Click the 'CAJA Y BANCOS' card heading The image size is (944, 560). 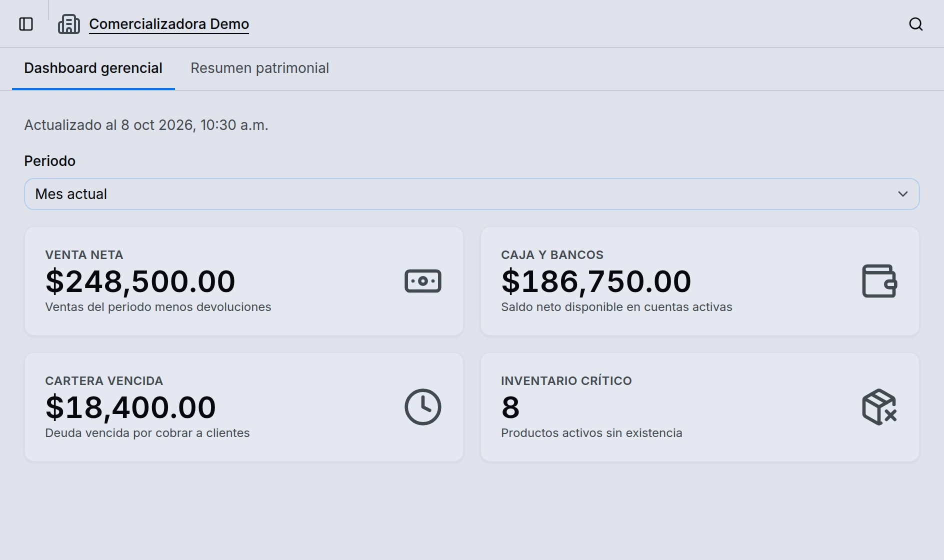(x=552, y=255)
